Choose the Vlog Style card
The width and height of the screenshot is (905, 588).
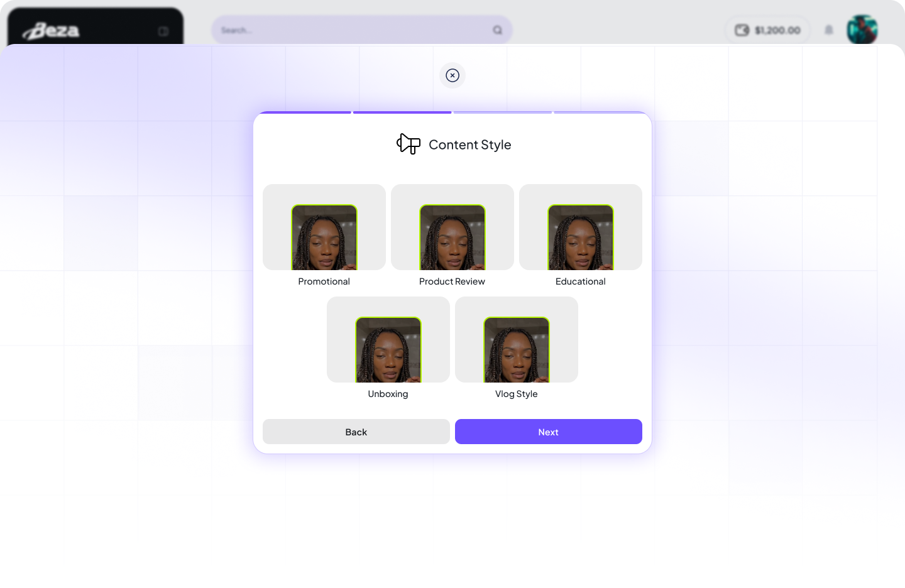[517, 348]
